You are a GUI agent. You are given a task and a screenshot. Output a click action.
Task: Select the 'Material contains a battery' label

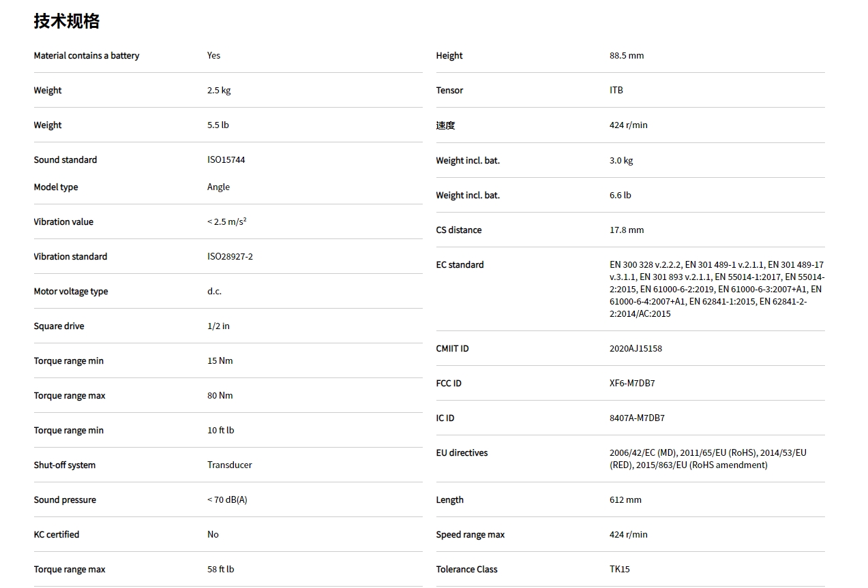tap(87, 56)
